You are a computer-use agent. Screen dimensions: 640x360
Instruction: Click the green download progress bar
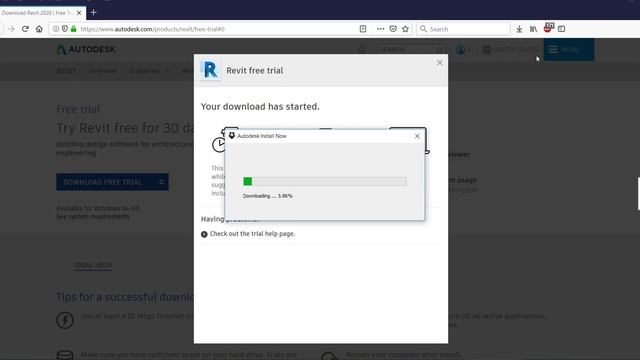click(x=325, y=181)
